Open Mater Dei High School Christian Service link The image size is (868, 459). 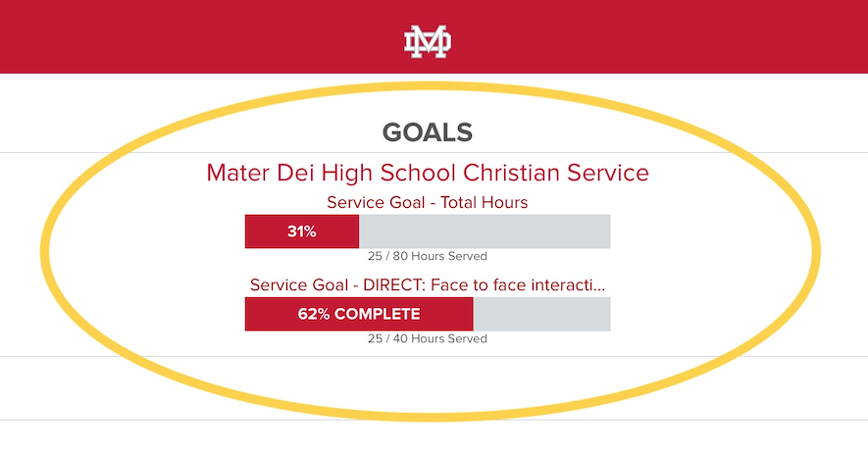(428, 173)
